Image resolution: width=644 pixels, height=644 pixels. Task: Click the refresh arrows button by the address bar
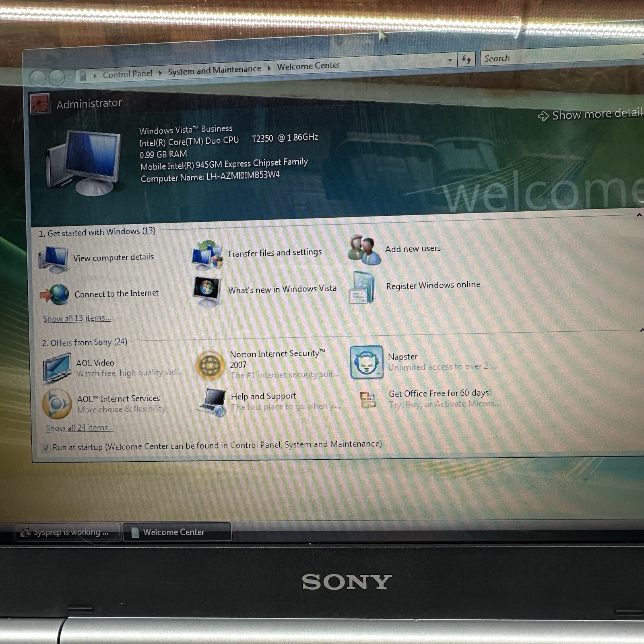point(466,60)
